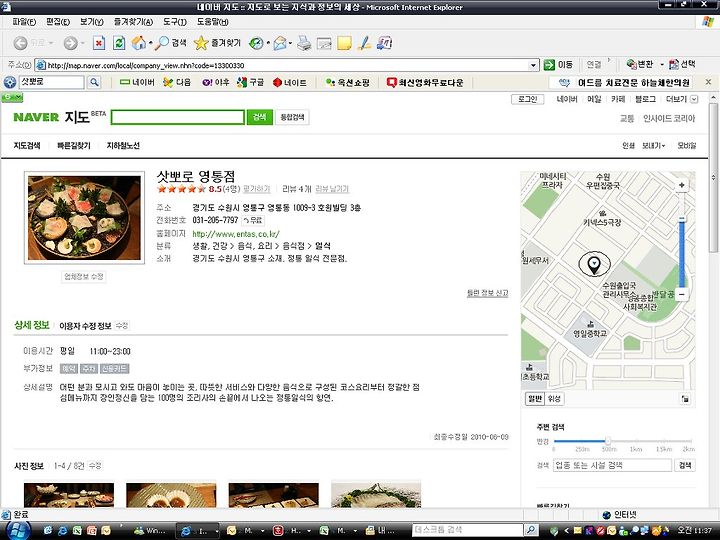Open the 즐겨찾기(A) menu
The height and width of the screenshot is (540, 720).
point(134,22)
